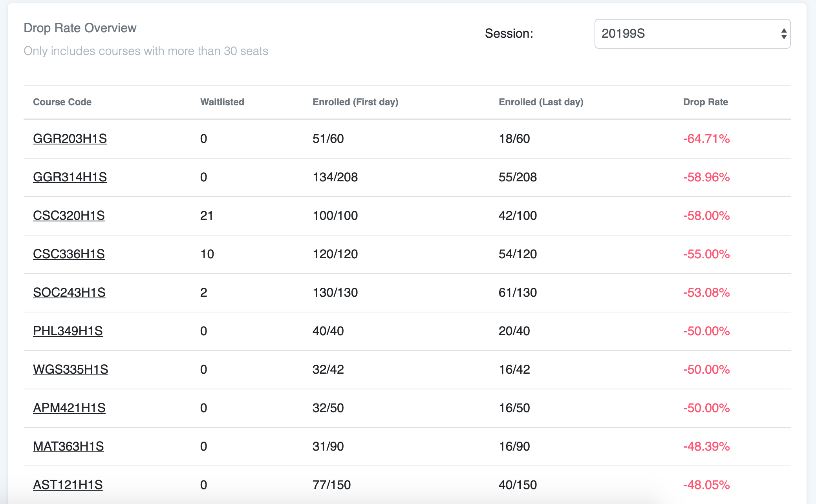
Task: Click the -64.71% drop rate value
Action: pos(706,139)
